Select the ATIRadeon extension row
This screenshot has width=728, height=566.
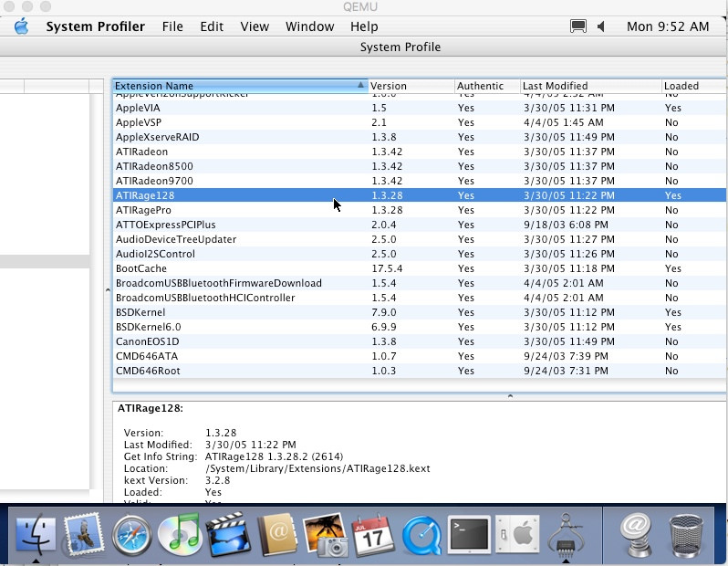click(x=420, y=152)
